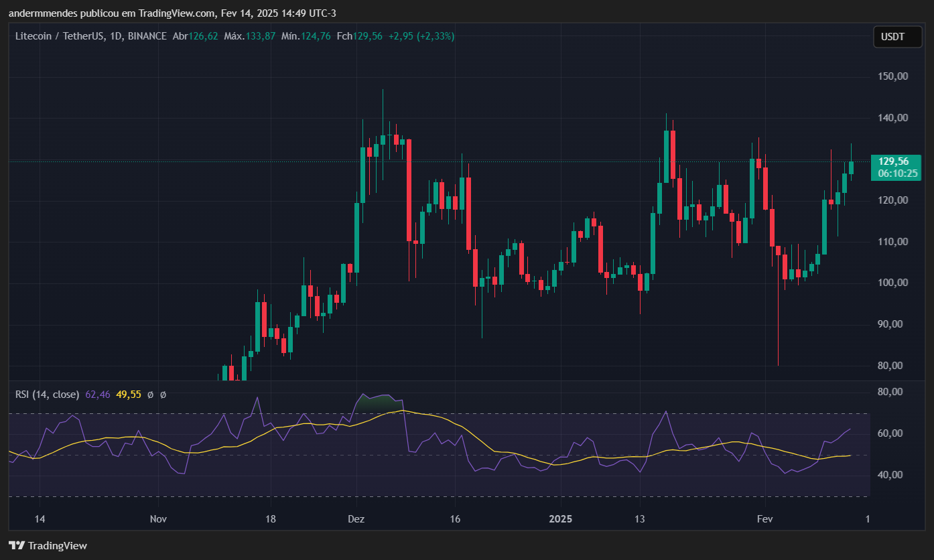Click the 100,00 price axis label

pos(892,283)
